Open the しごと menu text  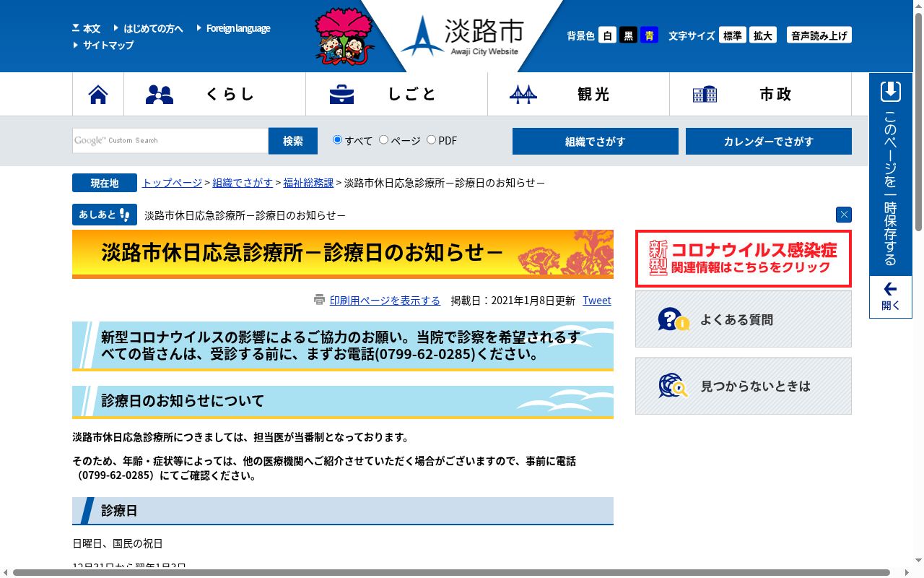412,94
